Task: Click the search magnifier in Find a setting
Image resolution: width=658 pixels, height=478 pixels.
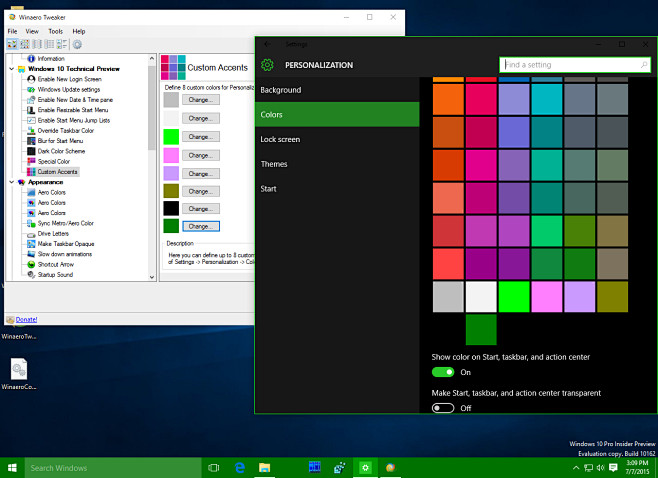Action: (x=644, y=65)
